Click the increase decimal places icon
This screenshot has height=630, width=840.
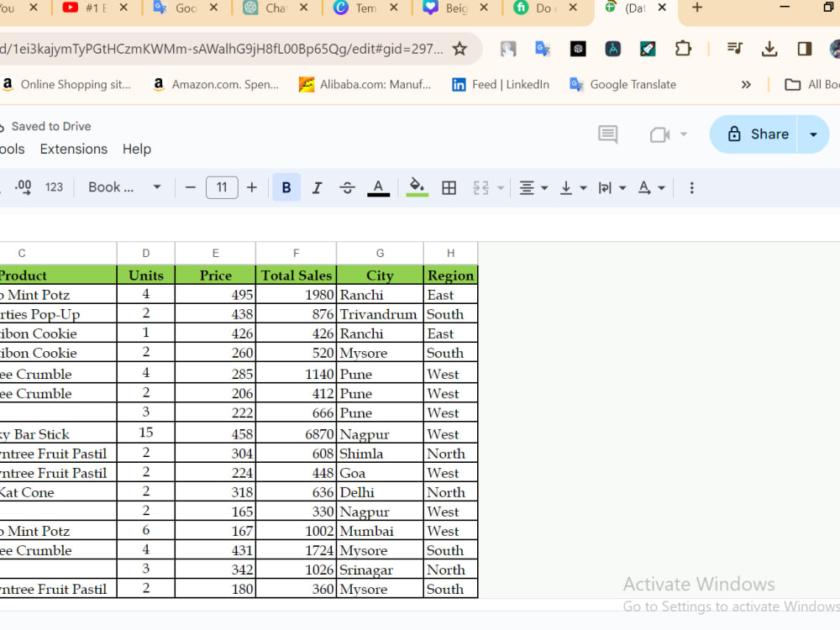point(23,187)
